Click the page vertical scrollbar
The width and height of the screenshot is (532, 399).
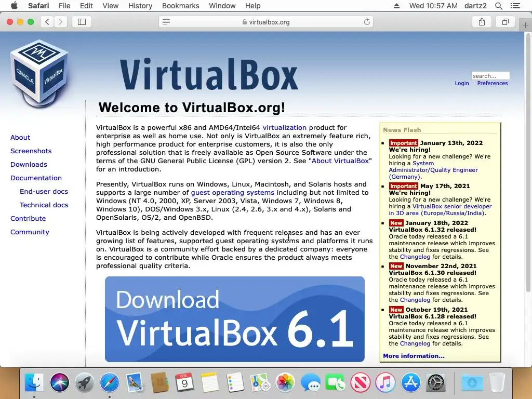tap(528, 164)
